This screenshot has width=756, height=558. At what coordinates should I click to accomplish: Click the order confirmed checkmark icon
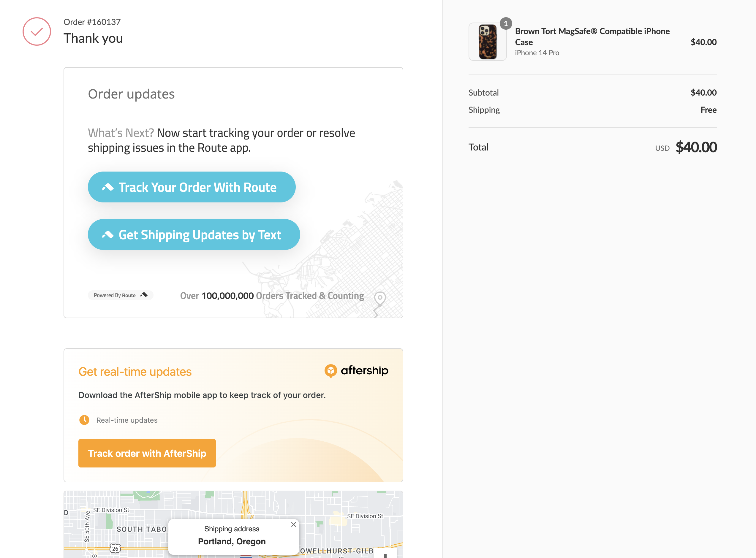pos(37,31)
